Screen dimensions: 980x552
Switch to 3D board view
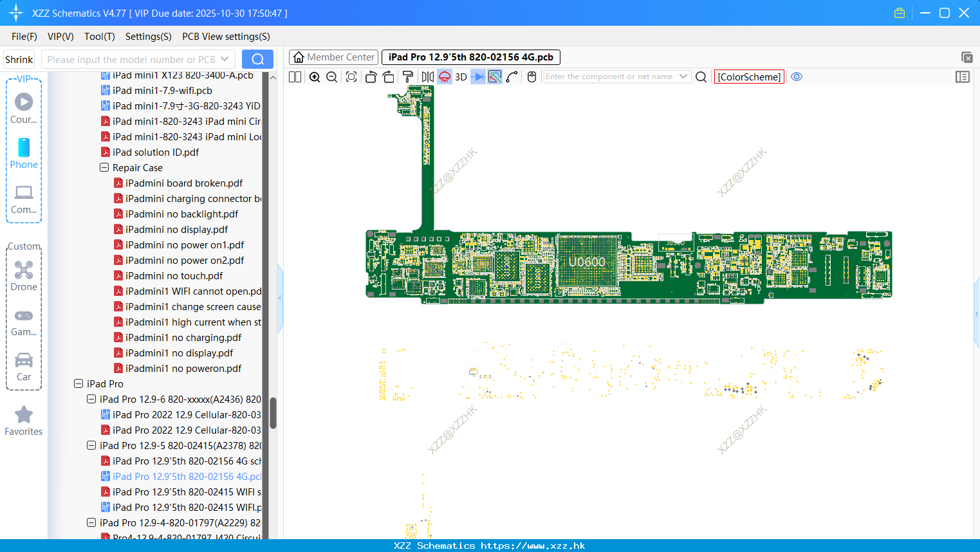coord(461,77)
